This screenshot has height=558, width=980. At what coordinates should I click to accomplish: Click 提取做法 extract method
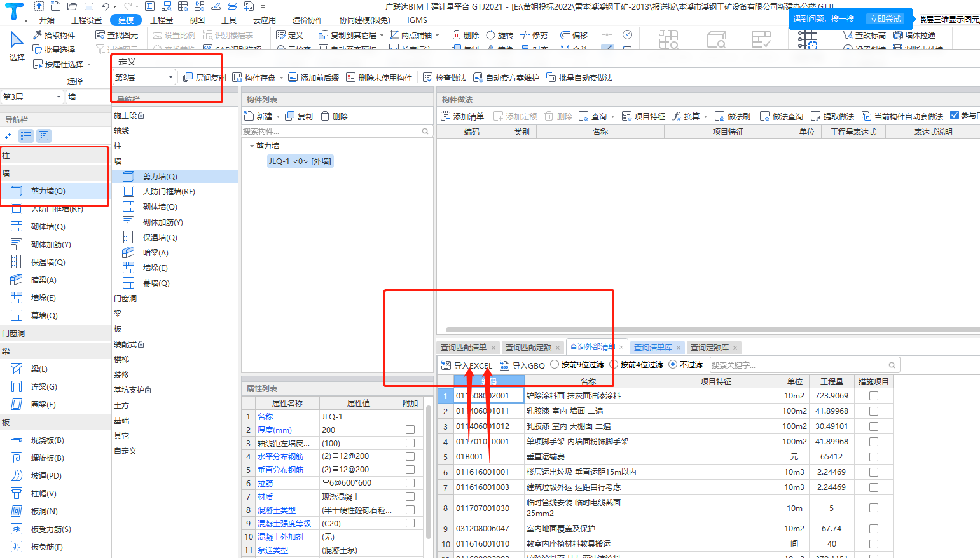point(832,116)
